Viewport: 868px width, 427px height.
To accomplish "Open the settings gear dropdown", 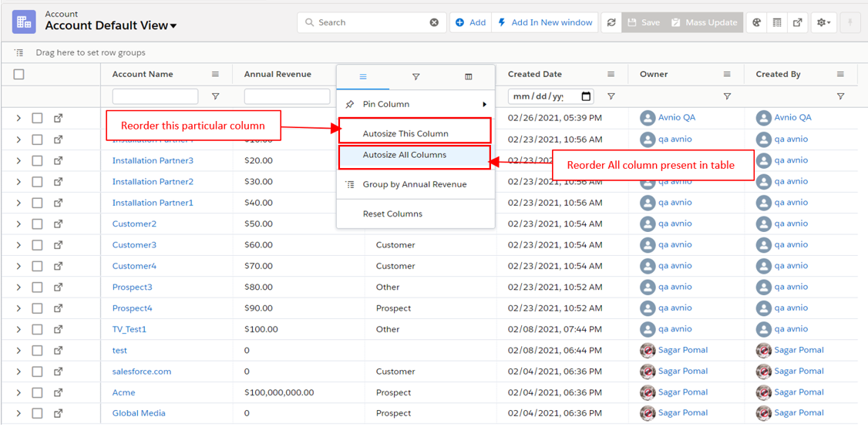I will click(x=823, y=23).
